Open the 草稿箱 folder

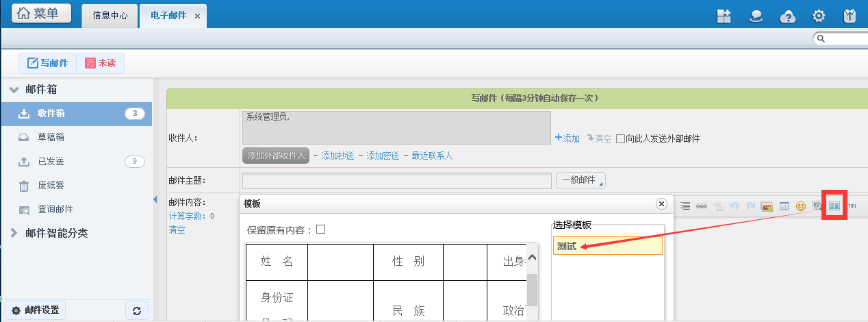pos(51,137)
